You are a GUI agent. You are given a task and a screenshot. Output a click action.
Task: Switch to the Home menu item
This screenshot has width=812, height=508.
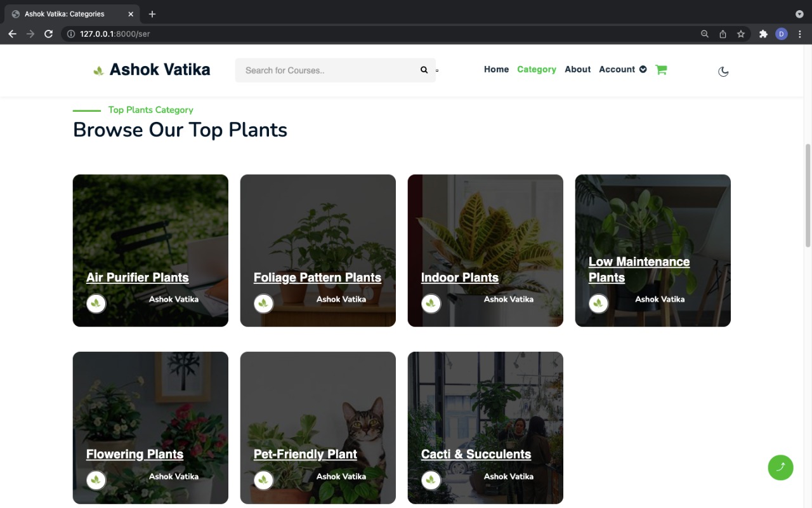click(496, 69)
